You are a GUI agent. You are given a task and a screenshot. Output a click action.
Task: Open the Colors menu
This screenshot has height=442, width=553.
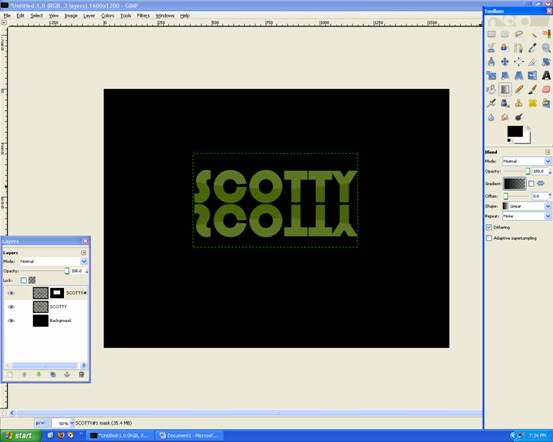(x=108, y=16)
